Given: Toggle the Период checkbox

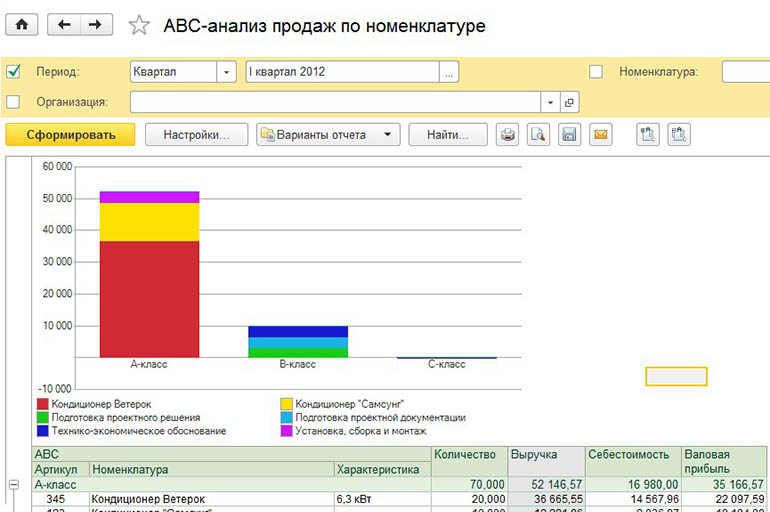Looking at the screenshot, I should pos(13,72).
